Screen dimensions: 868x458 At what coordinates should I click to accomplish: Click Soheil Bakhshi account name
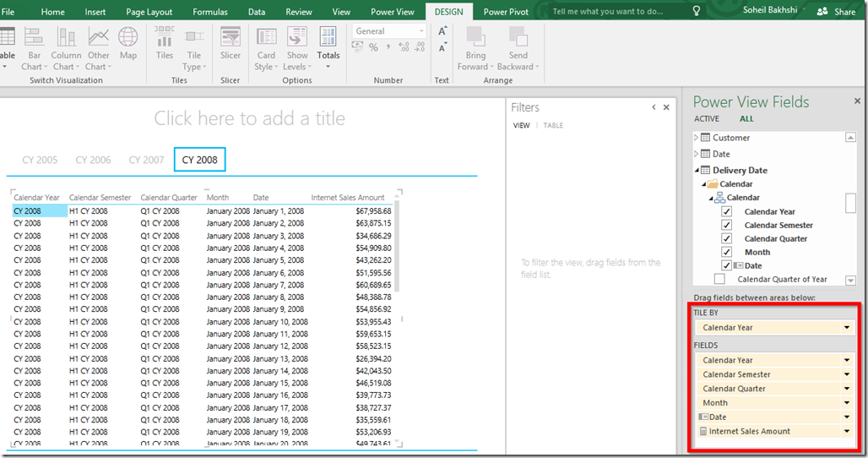pos(770,10)
